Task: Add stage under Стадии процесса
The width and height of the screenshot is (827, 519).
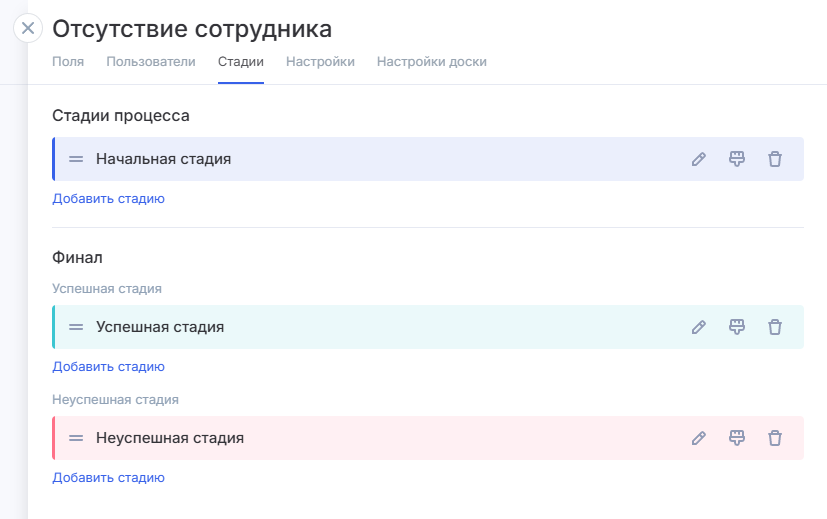Action: [108, 199]
